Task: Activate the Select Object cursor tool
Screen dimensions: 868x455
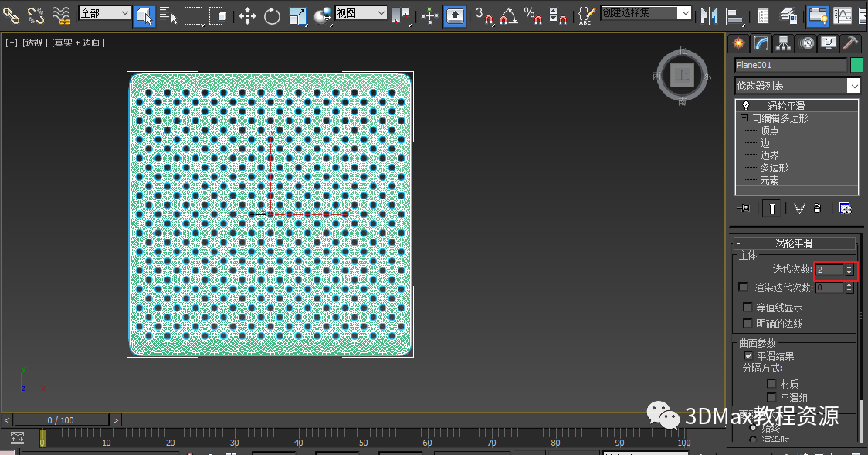Action: point(144,15)
